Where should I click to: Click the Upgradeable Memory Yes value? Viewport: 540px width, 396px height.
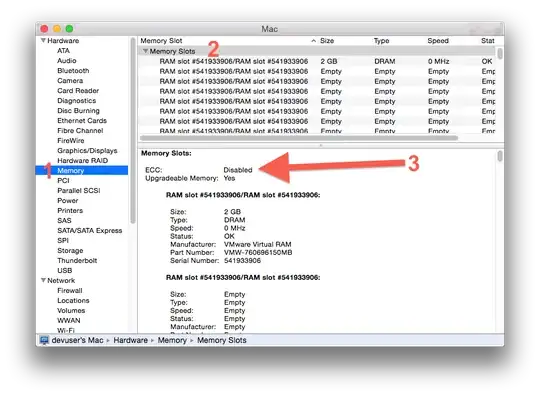click(x=229, y=178)
